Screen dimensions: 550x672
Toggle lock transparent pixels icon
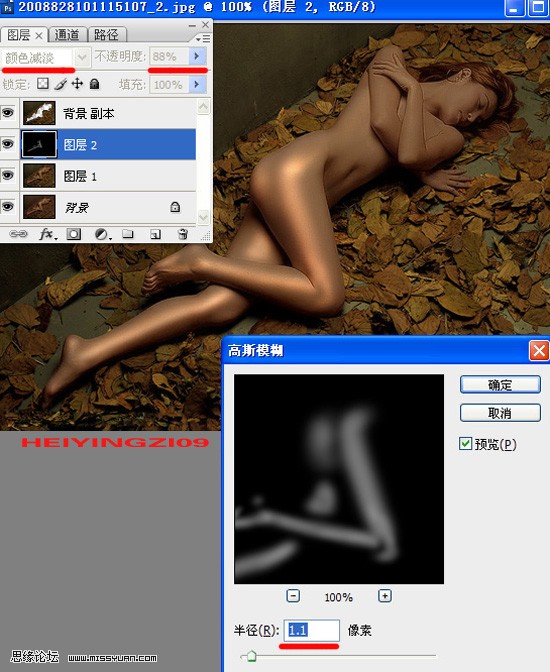pyautogui.click(x=43, y=83)
